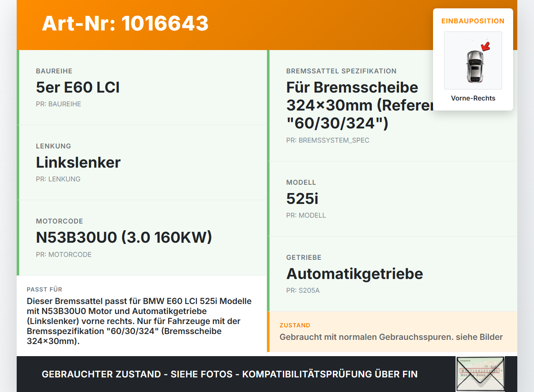Click the car position diagram image
This screenshot has height=392, width=534.
(x=473, y=60)
